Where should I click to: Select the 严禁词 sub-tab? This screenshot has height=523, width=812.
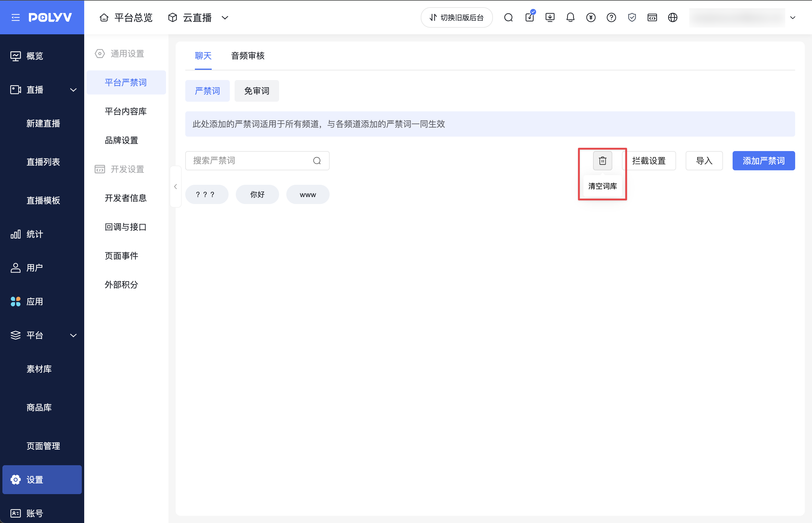pyautogui.click(x=207, y=91)
